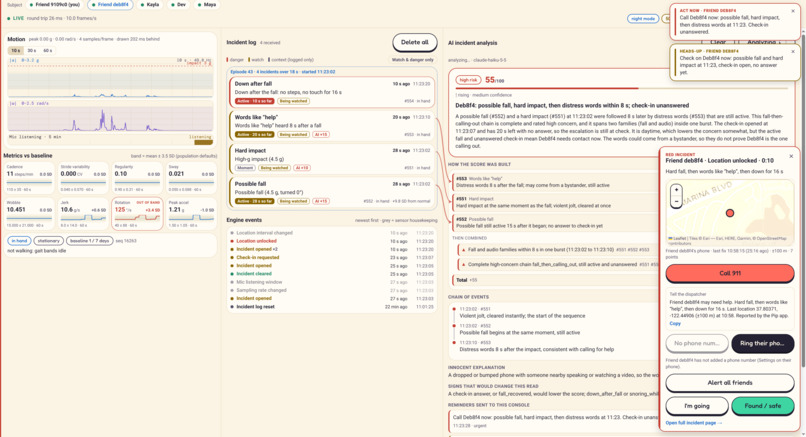Close the ACT NOW notification

tap(793, 10)
